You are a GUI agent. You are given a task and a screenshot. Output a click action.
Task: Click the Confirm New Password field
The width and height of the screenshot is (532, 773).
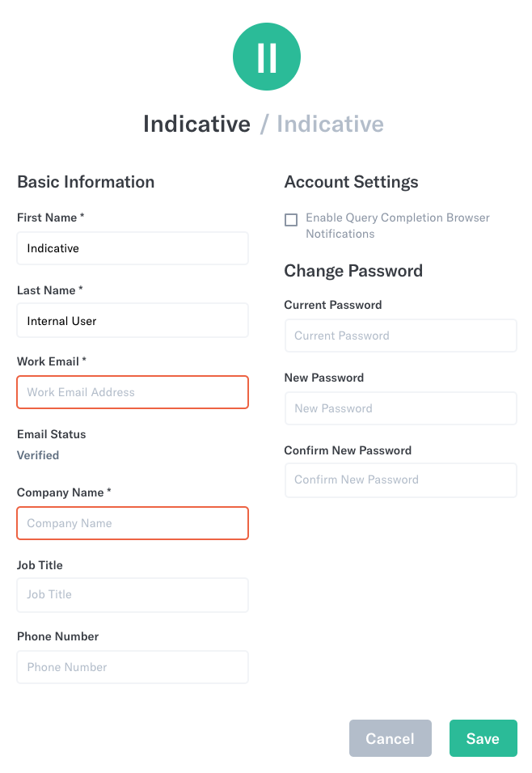(x=401, y=480)
